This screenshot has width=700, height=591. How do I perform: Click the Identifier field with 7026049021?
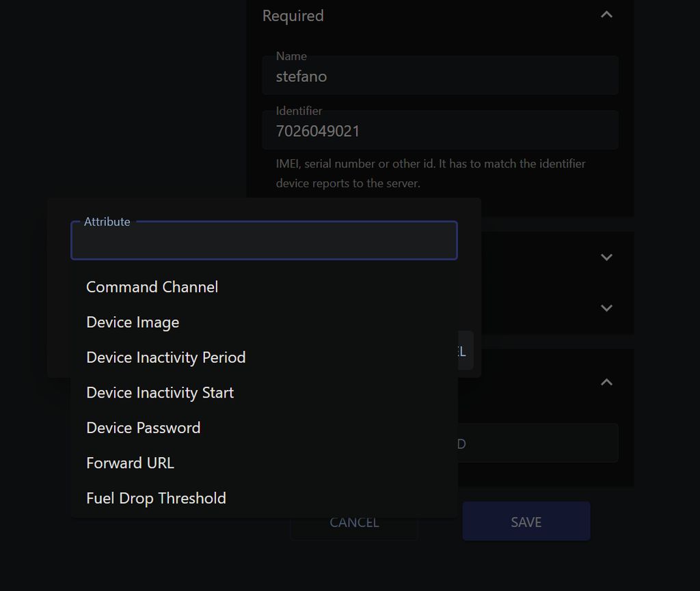point(440,130)
